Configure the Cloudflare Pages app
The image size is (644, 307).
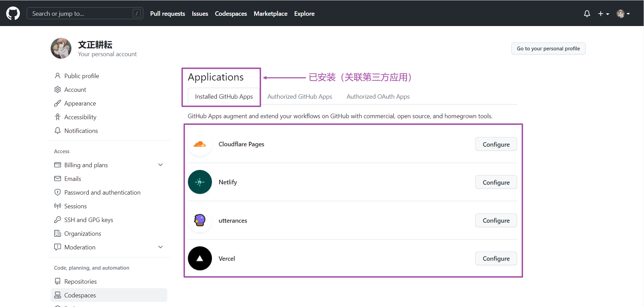496,144
